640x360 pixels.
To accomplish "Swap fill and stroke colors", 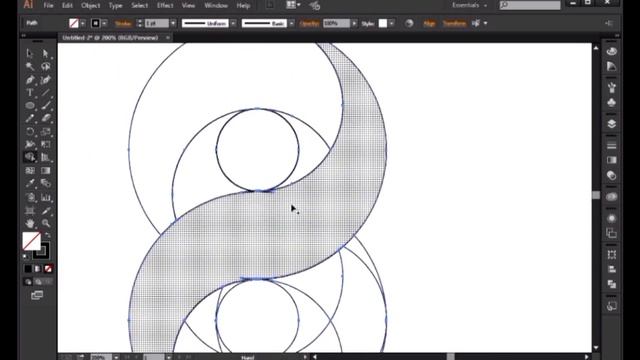I will click(x=48, y=235).
